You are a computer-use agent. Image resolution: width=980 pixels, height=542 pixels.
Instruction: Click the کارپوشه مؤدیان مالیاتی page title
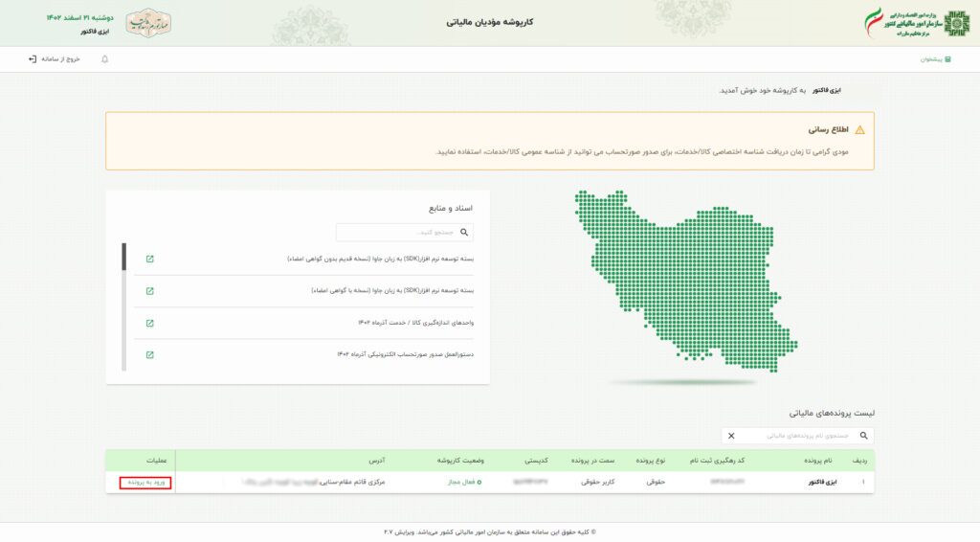[489, 23]
